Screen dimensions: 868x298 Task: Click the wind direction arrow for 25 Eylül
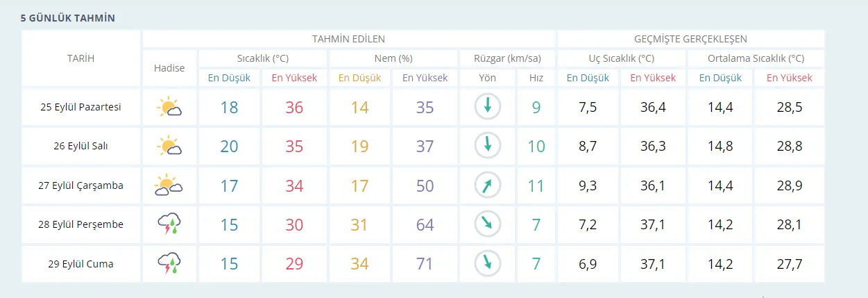(x=487, y=106)
